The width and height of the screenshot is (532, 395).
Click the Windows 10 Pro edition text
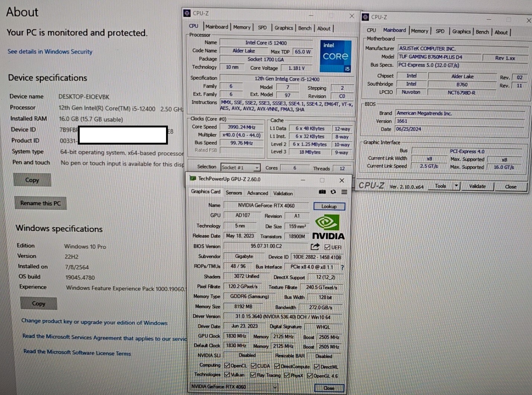click(85, 246)
